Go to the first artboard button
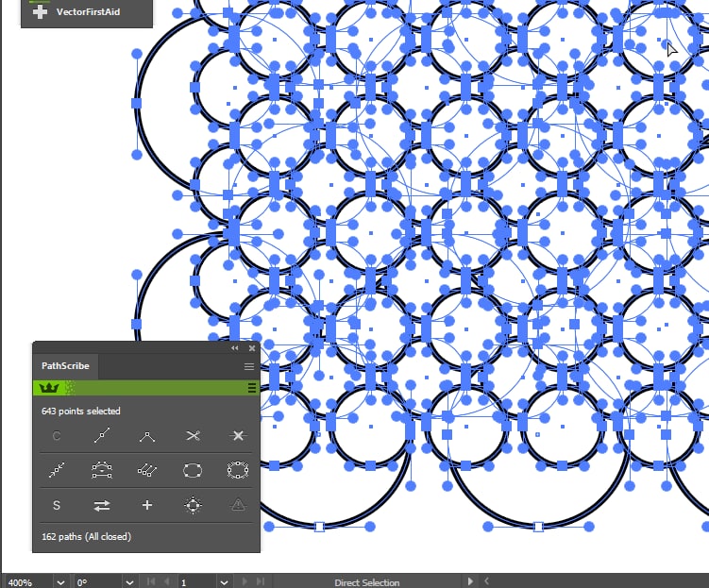The width and height of the screenshot is (709, 588). (x=151, y=581)
